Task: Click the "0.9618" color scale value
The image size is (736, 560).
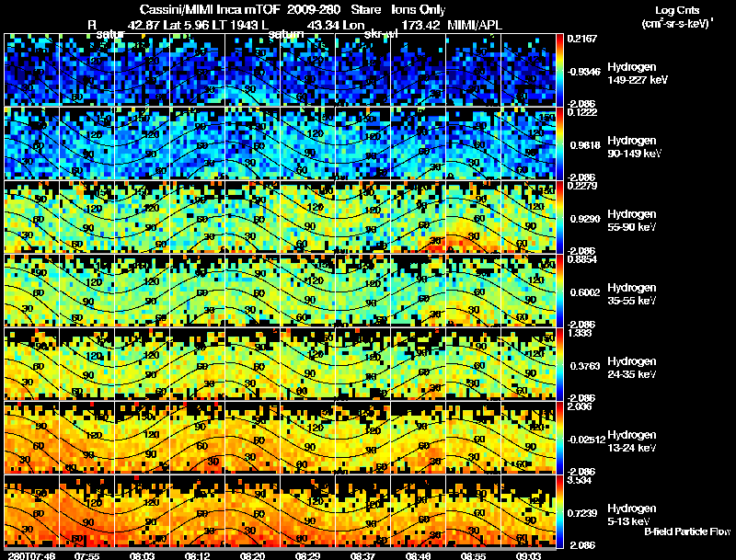Action: point(585,145)
